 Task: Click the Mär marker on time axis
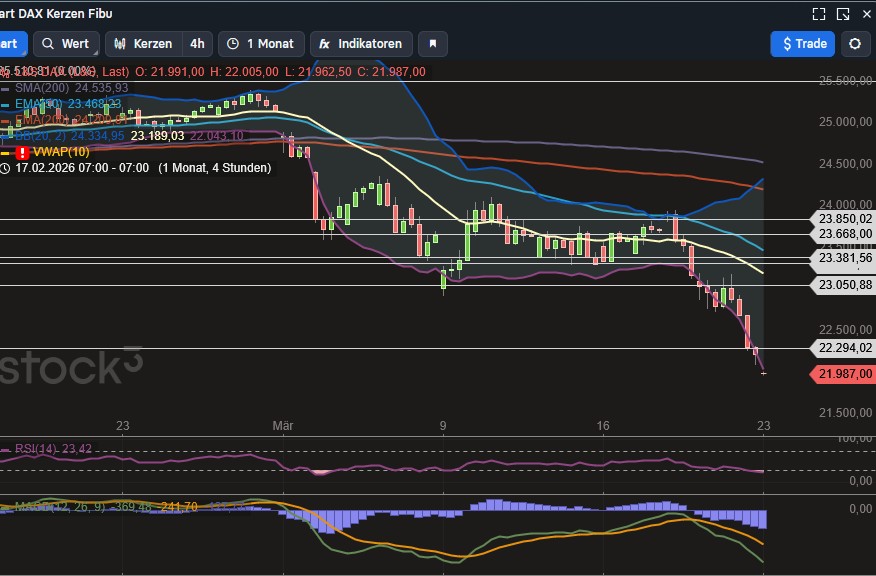coord(282,426)
